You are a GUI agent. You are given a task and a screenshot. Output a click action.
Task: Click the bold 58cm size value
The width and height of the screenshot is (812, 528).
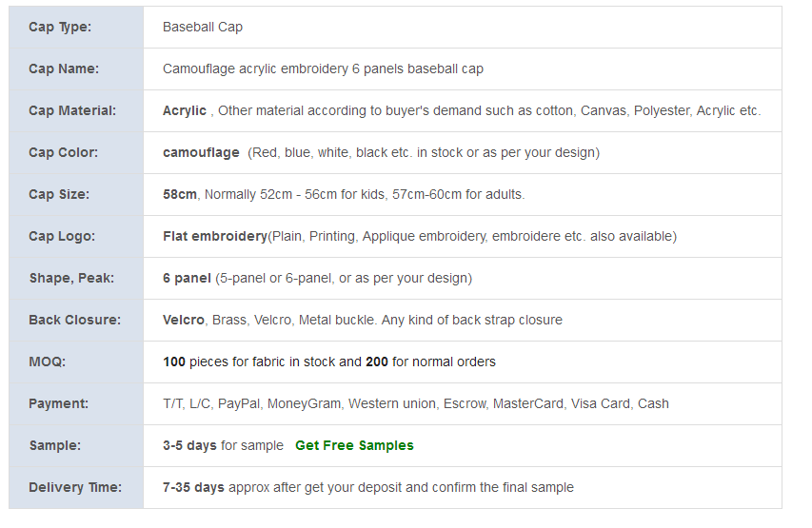[180, 194]
